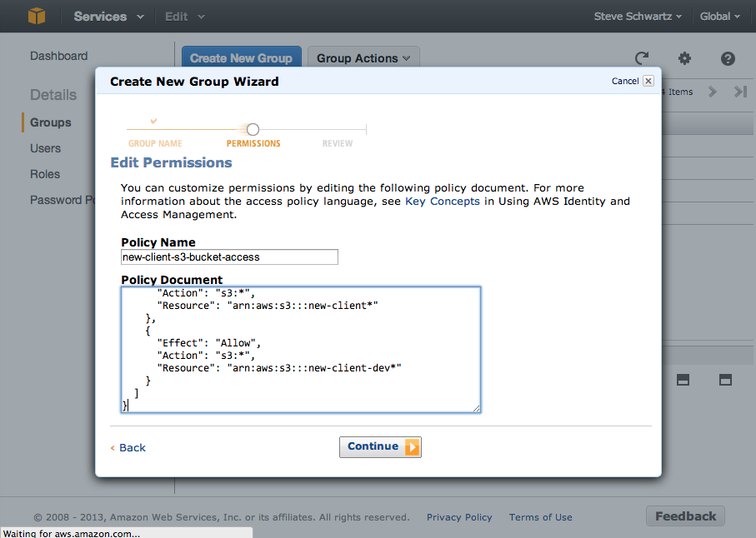This screenshot has height=538, width=756.
Task: Click the refresh icon
Action: (642, 58)
